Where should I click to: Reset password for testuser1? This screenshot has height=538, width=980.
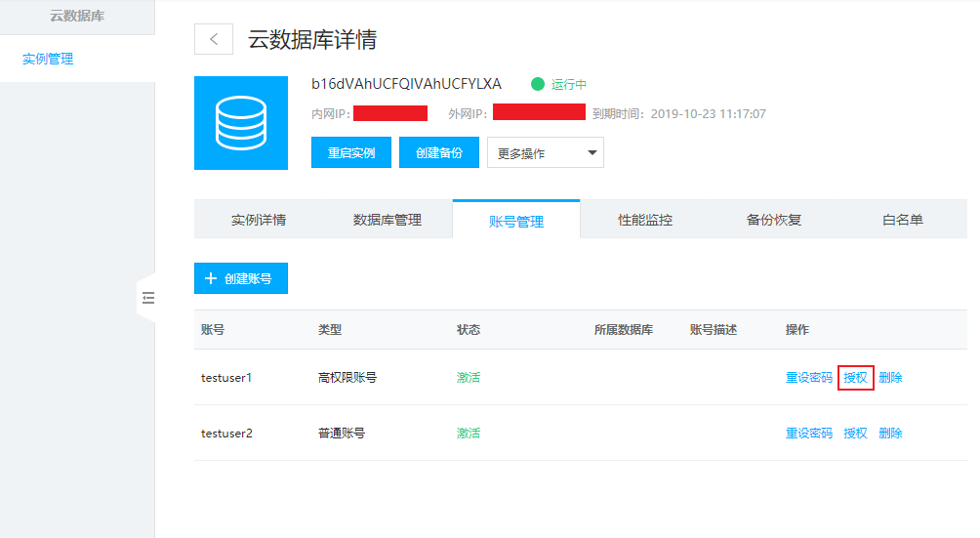(809, 378)
